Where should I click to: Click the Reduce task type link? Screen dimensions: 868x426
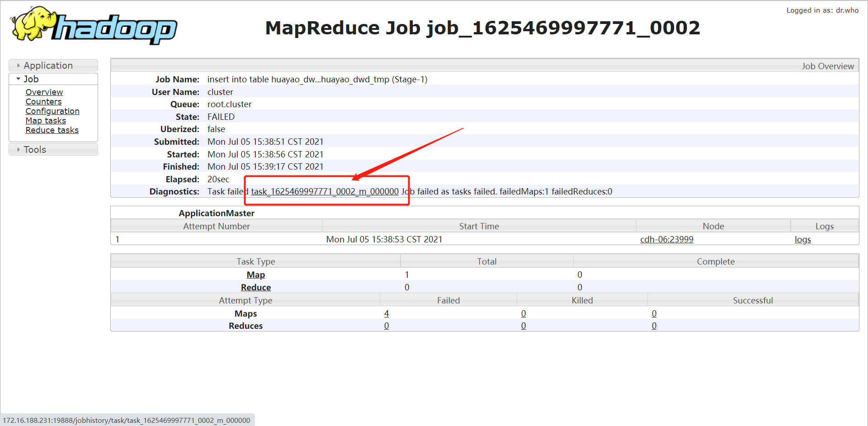pos(255,287)
